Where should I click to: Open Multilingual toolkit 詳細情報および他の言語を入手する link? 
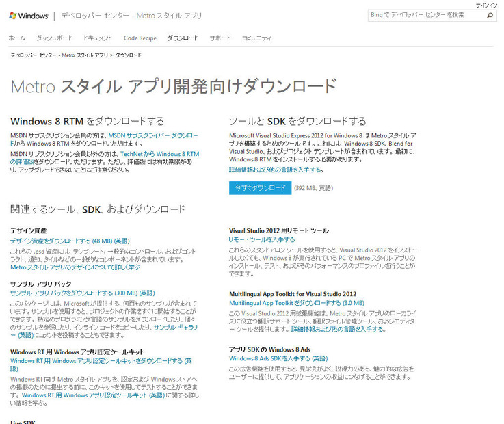coord(338,329)
